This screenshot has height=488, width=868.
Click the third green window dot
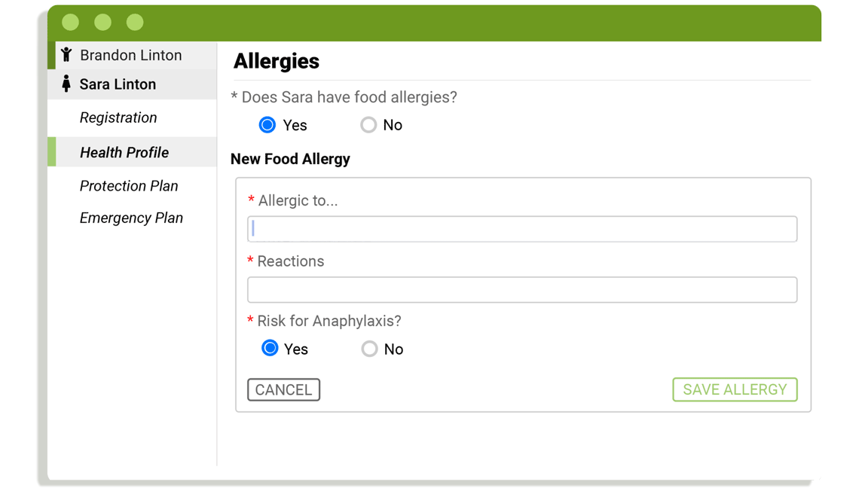pos(135,22)
